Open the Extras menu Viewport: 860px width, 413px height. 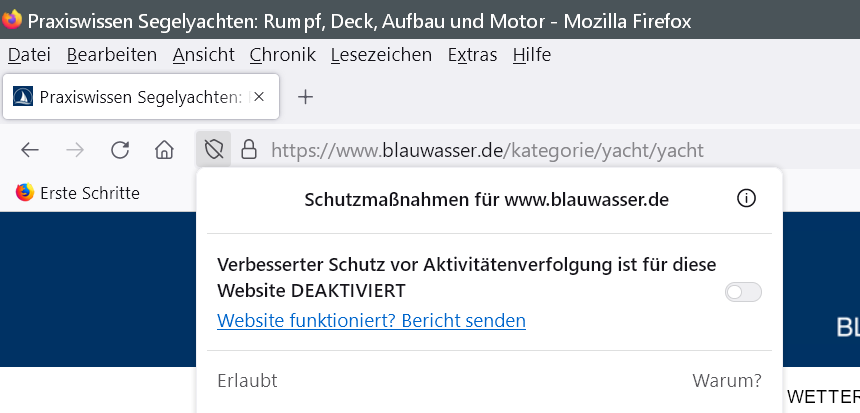[x=472, y=55]
